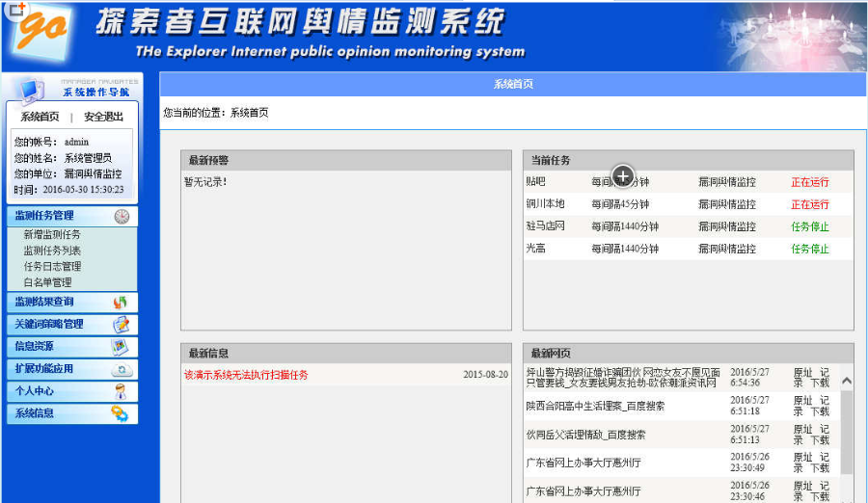Click 下载 for the 23:30:49 entry
Image resolution: width=868 pixels, height=503 pixels.
tap(820, 468)
